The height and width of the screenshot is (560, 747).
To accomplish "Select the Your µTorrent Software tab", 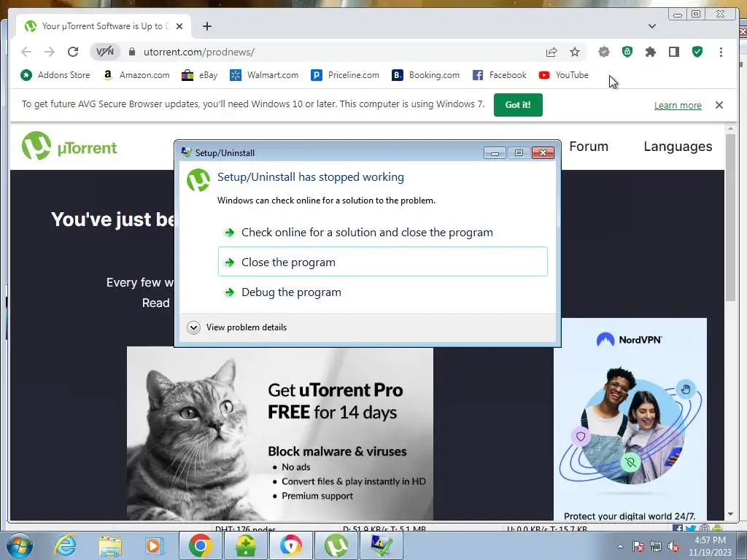I will pos(104,26).
